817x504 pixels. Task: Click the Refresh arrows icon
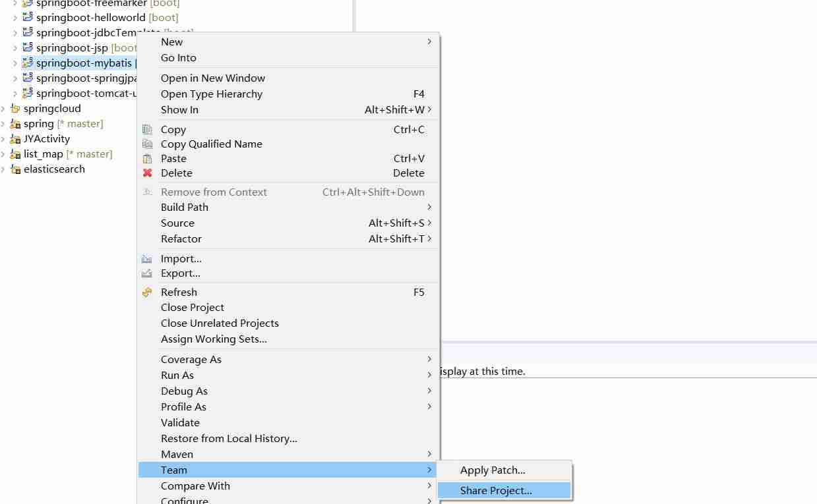point(147,293)
